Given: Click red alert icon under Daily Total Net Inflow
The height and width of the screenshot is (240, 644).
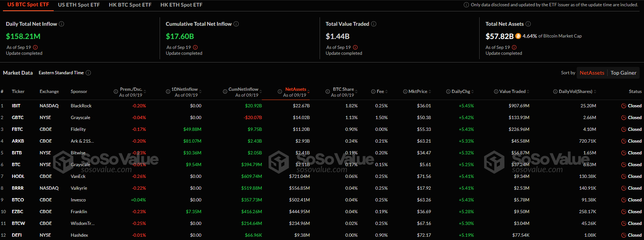Looking at the screenshot, I should pyautogui.click(x=35, y=47).
